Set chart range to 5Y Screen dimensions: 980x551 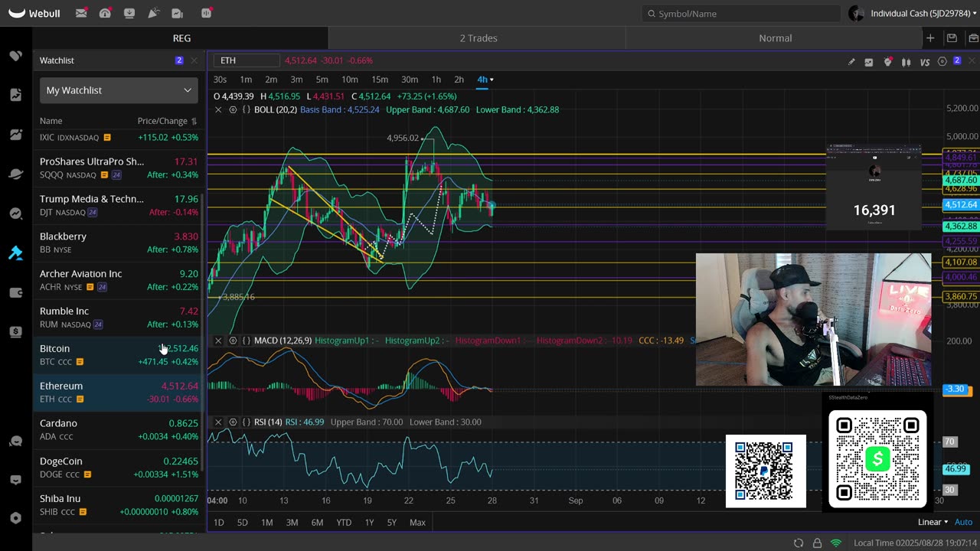(392, 523)
